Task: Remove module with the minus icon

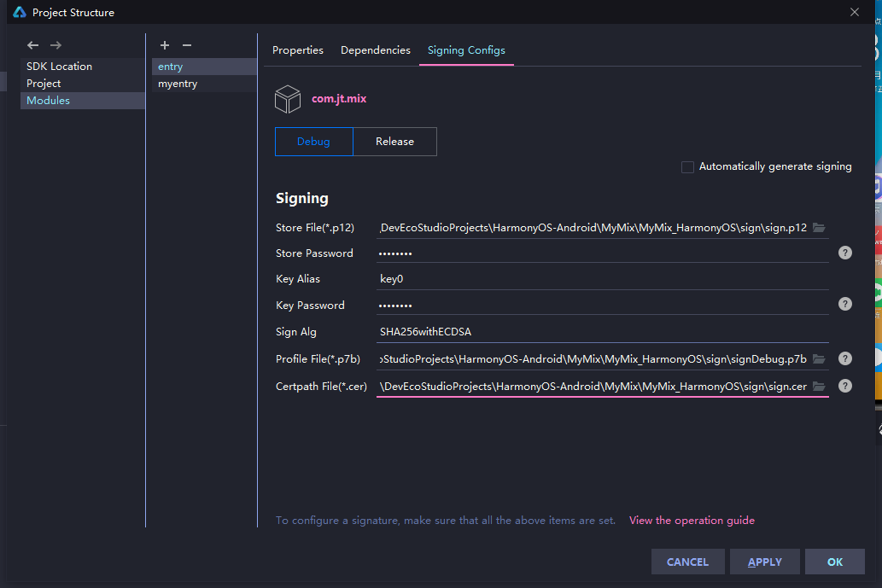Action: tap(187, 45)
